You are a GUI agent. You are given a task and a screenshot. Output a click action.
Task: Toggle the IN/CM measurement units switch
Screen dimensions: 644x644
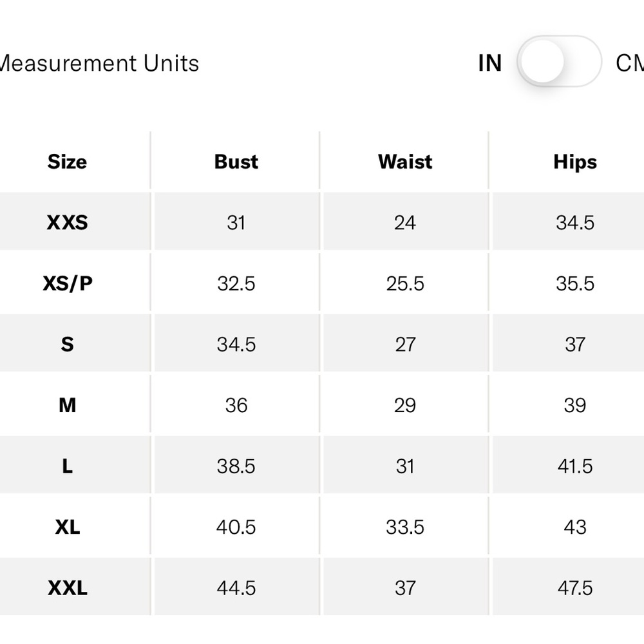559,61
